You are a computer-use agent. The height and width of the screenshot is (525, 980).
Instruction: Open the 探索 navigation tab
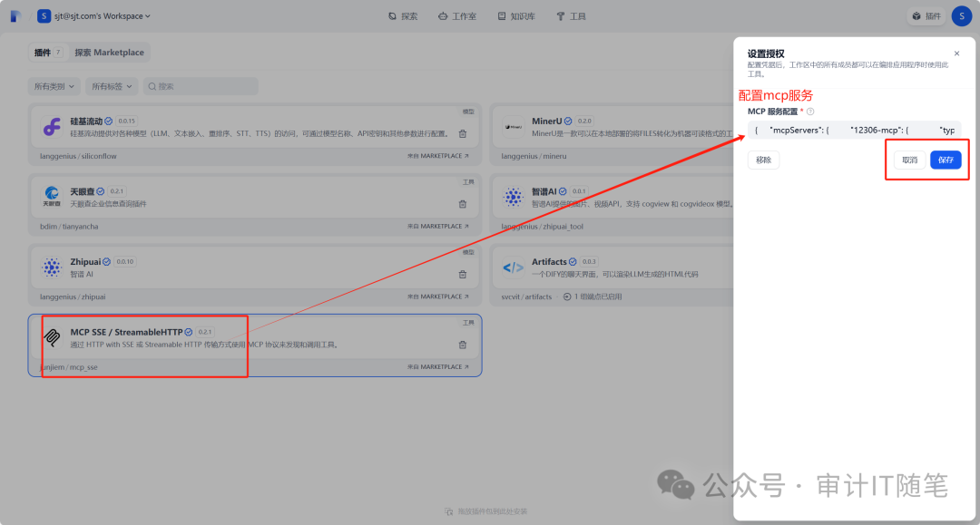pos(403,16)
